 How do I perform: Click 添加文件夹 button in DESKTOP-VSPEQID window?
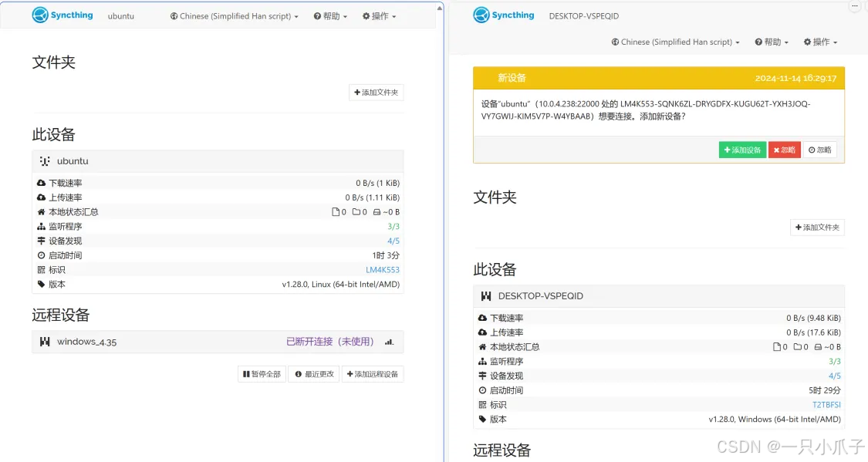coord(817,228)
